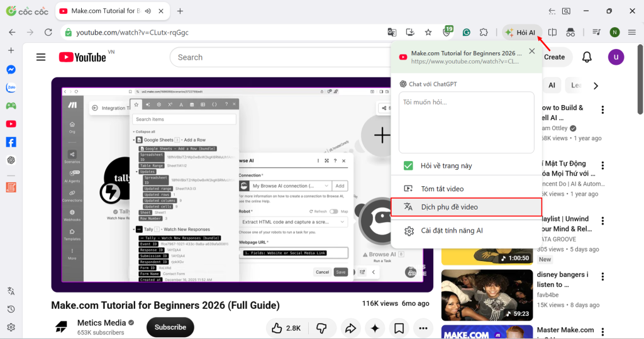Viewport: 644px width, 339px height.
Task: Open Metics Media channel name
Action: (x=101, y=323)
